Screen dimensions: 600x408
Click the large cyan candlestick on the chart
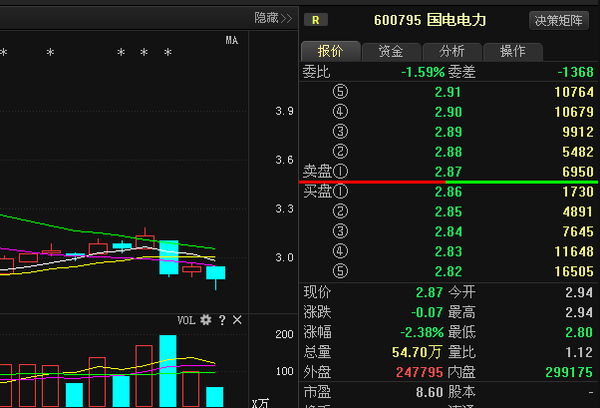click(x=169, y=258)
